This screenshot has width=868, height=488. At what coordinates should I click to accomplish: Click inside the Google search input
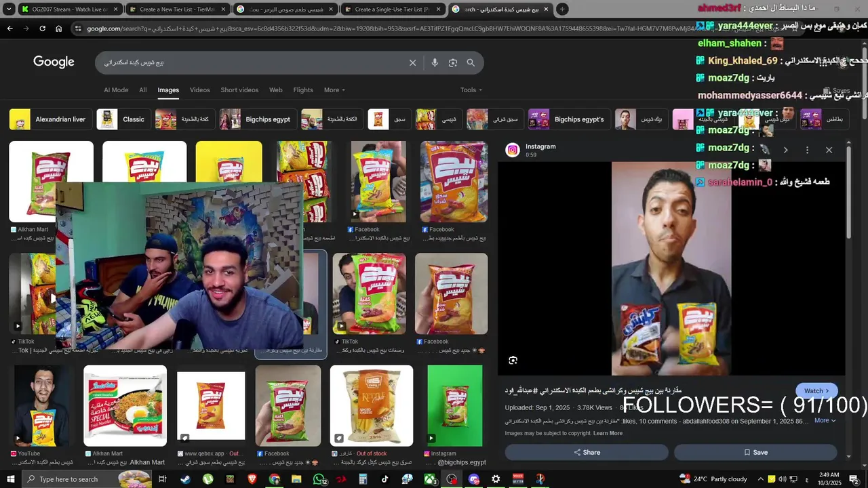click(x=251, y=62)
